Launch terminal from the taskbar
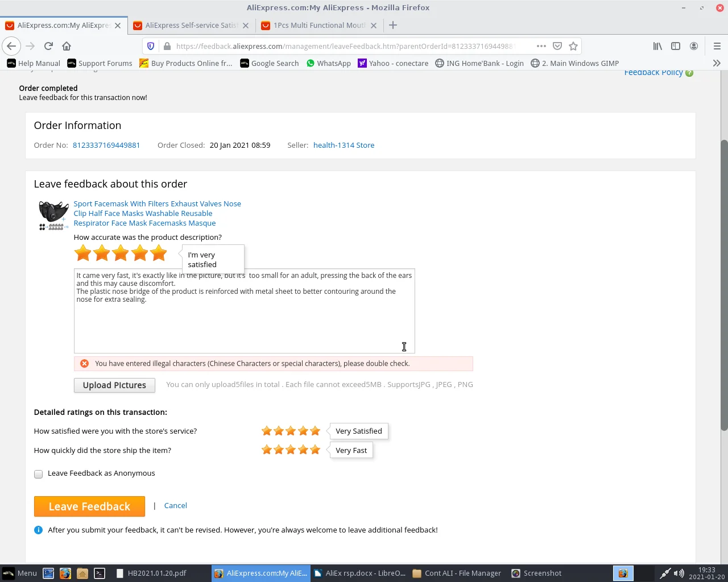 click(x=100, y=573)
